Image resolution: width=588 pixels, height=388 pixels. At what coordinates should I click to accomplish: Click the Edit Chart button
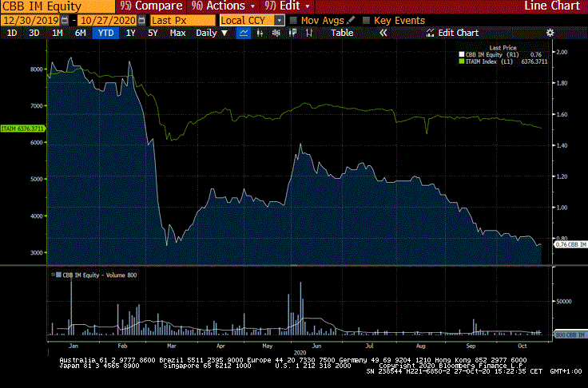pyautogui.click(x=453, y=33)
